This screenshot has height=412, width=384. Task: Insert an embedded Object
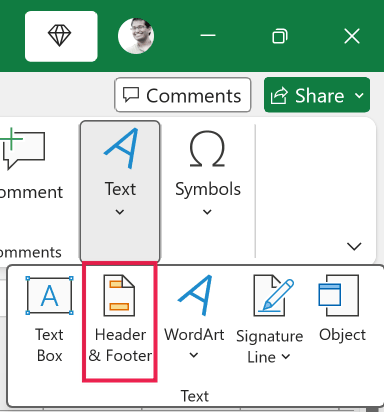pos(342,308)
